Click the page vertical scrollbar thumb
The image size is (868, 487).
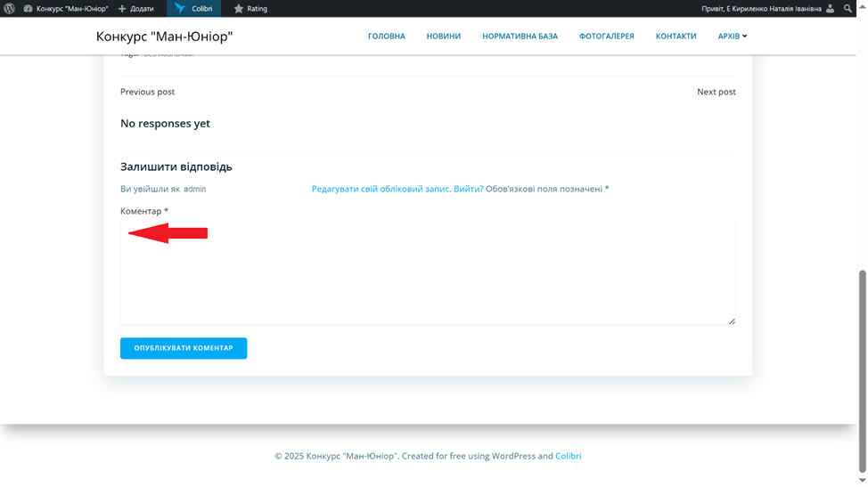pos(862,369)
